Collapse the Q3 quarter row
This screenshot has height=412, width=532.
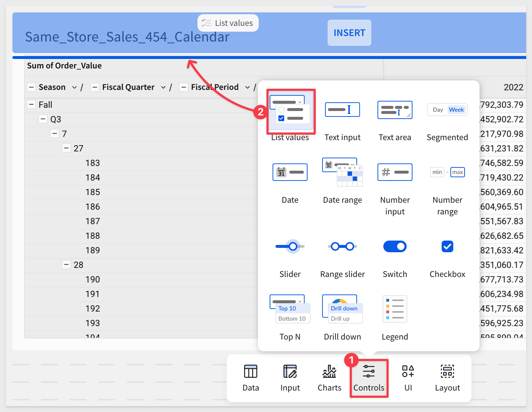click(43, 119)
